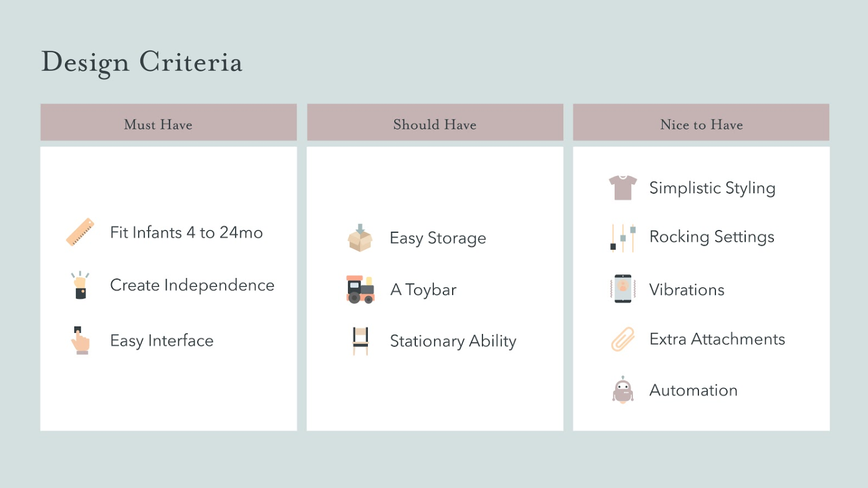Click the pointing hand Easy Interface icon
This screenshot has height=488, width=868.
click(x=80, y=341)
